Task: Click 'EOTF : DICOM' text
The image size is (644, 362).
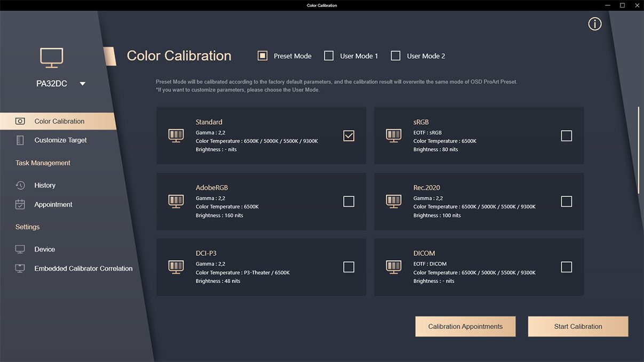Action: (430, 264)
